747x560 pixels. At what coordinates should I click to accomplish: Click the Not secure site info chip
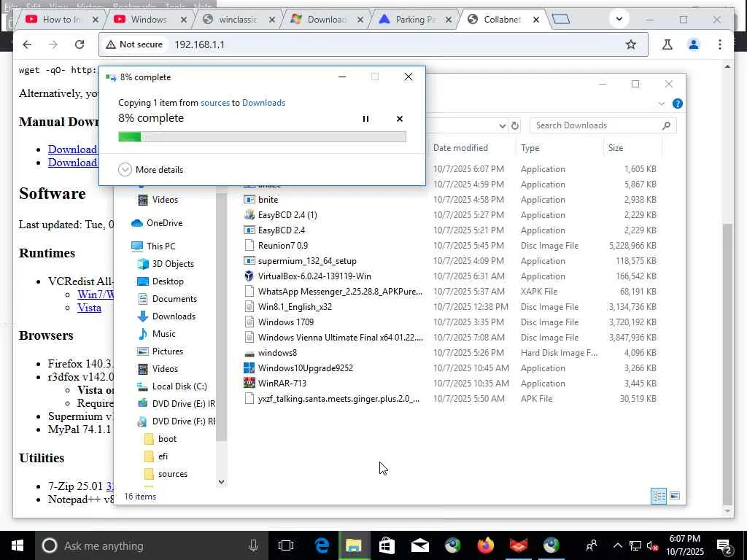point(134,44)
